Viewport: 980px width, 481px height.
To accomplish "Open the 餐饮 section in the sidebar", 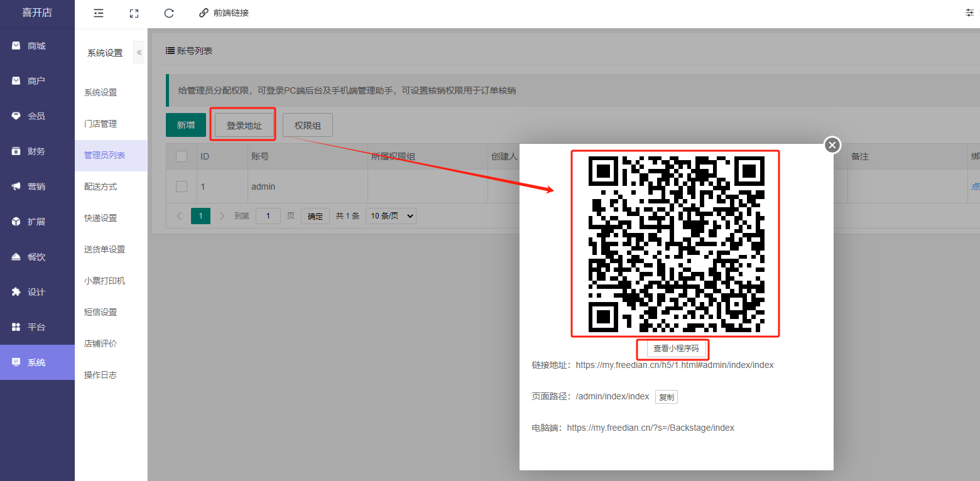I will click(x=37, y=257).
